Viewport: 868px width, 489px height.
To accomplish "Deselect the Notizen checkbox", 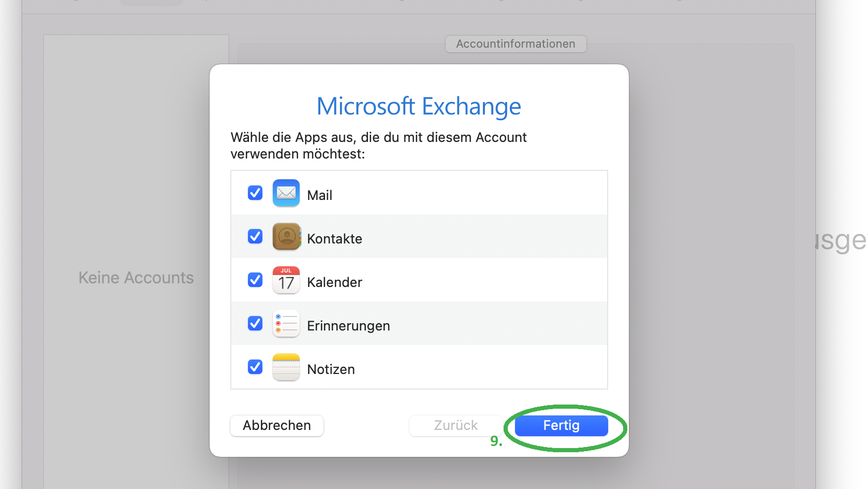I will coord(255,367).
